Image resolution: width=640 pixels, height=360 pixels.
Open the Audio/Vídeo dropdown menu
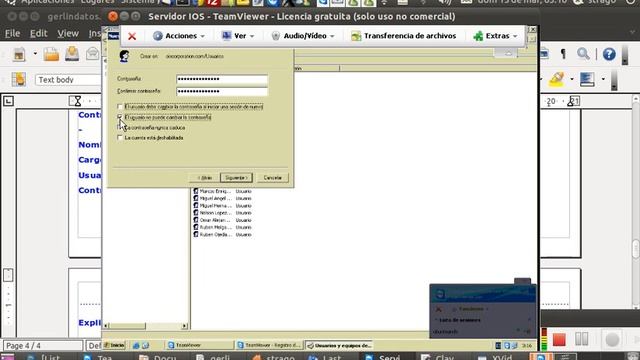[303, 36]
